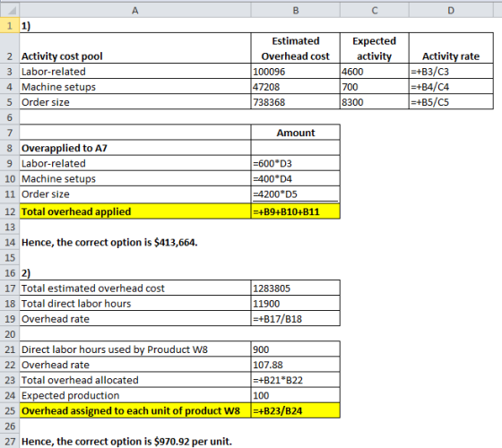This screenshot has width=502, height=448.
Task: Click 'Overapplied to A7' cell
Action: pos(135,148)
